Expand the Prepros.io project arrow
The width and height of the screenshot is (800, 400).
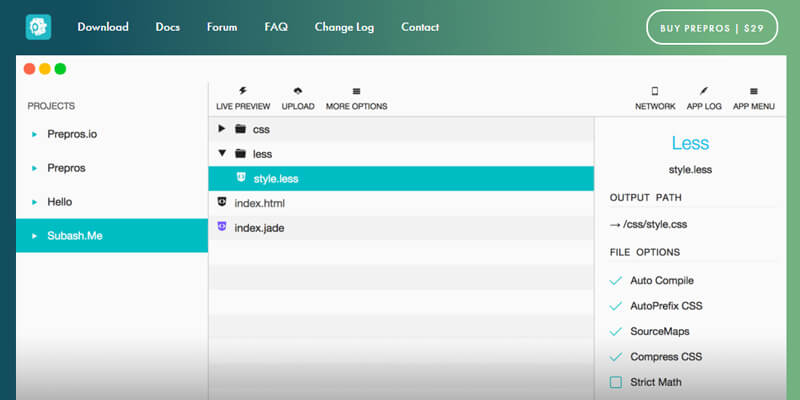[x=34, y=134]
